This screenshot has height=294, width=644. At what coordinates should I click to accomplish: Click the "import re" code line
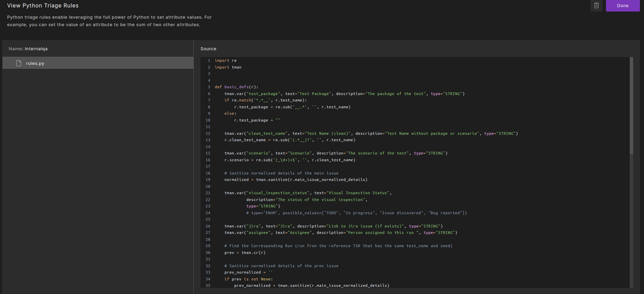[225, 60]
